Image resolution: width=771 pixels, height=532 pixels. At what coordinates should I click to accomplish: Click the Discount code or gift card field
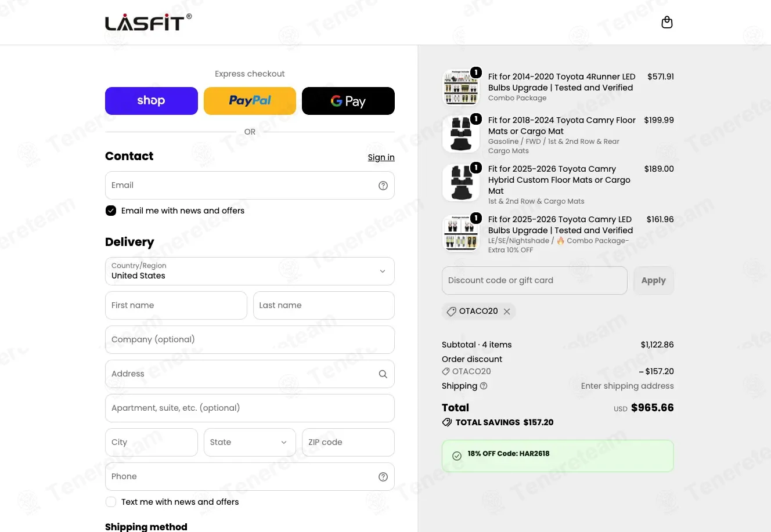point(535,281)
